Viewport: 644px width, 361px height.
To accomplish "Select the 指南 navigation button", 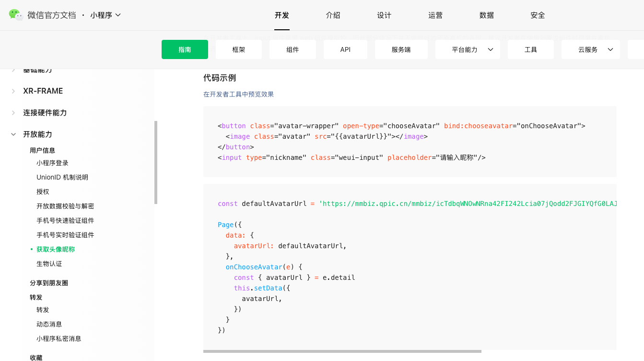I will [185, 49].
